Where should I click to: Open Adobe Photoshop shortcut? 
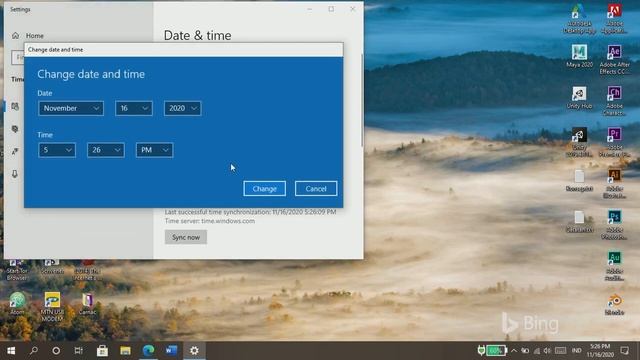[614, 225]
